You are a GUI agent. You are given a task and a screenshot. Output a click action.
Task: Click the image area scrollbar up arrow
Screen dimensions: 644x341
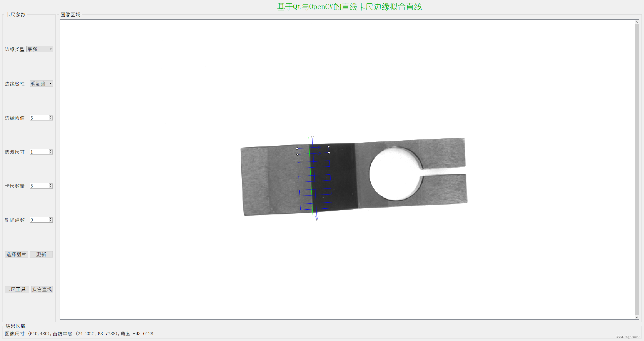pyautogui.click(x=637, y=22)
